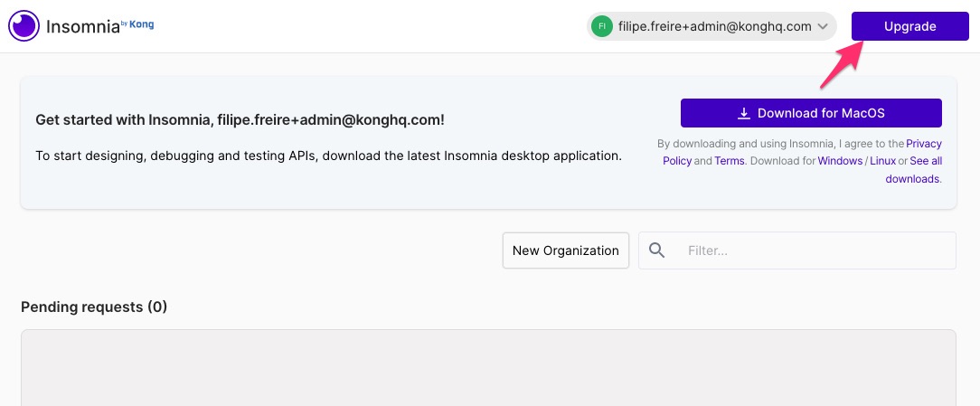Viewport: 980px width, 406px height.
Task: Select the Windows download link
Action: click(x=840, y=161)
